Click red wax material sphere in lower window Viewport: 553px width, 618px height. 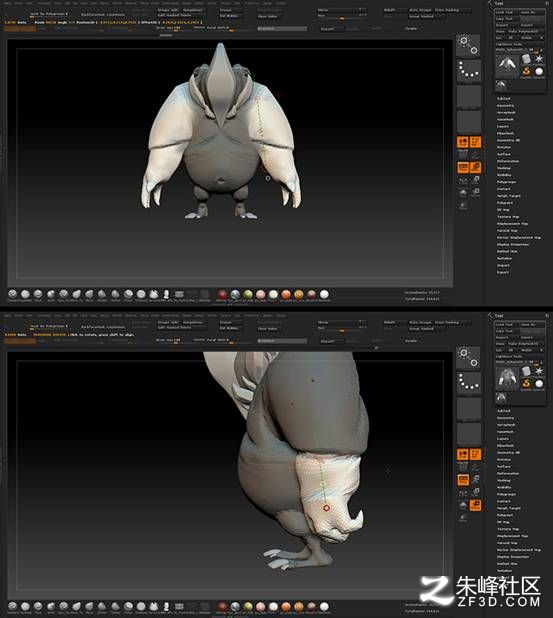pyautogui.click(x=222, y=607)
